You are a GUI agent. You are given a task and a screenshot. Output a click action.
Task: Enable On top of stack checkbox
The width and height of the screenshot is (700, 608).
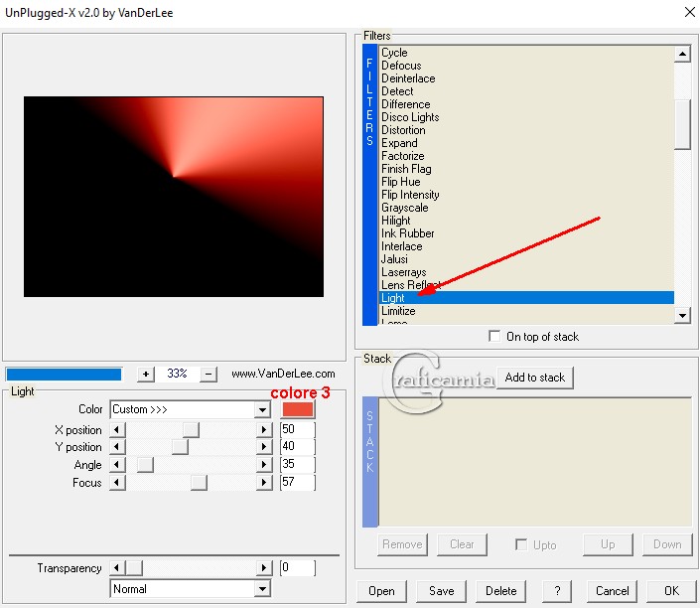494,336
